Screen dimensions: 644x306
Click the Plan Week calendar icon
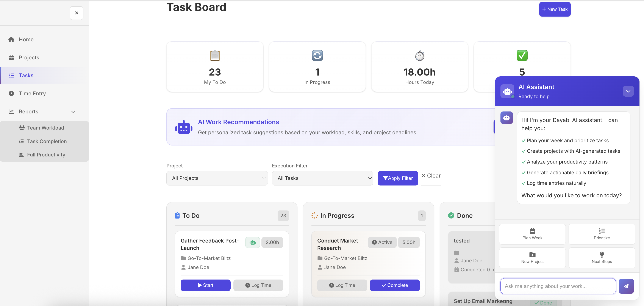click(532, 231)
